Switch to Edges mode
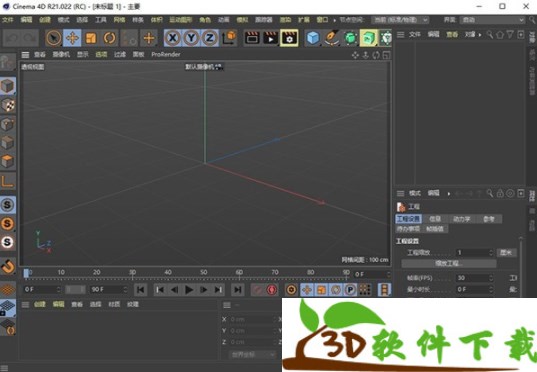 pyautogui.click(x=8, y=142)
